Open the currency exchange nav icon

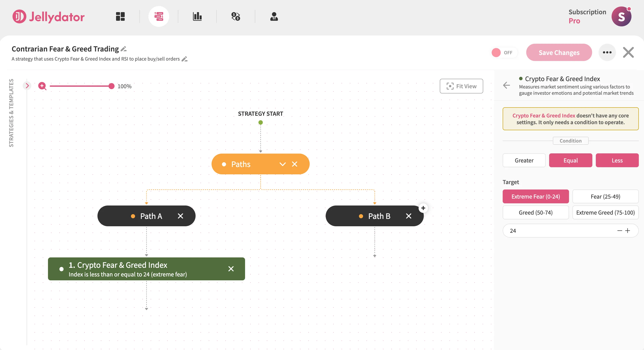pos(236,16)
